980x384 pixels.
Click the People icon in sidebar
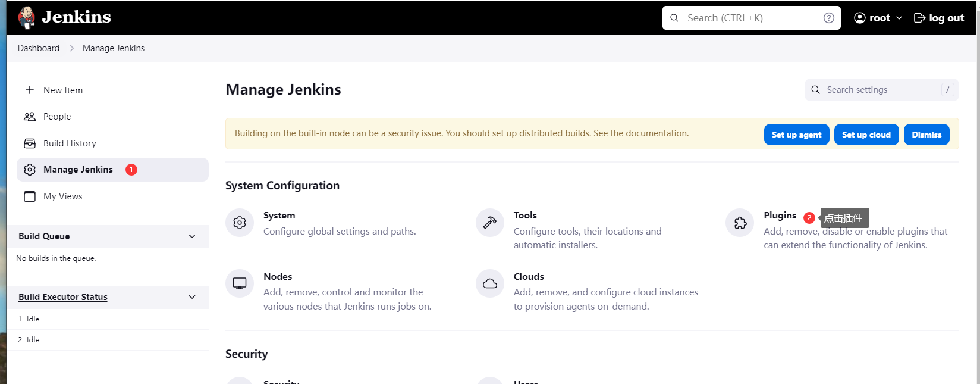(30, 117)
